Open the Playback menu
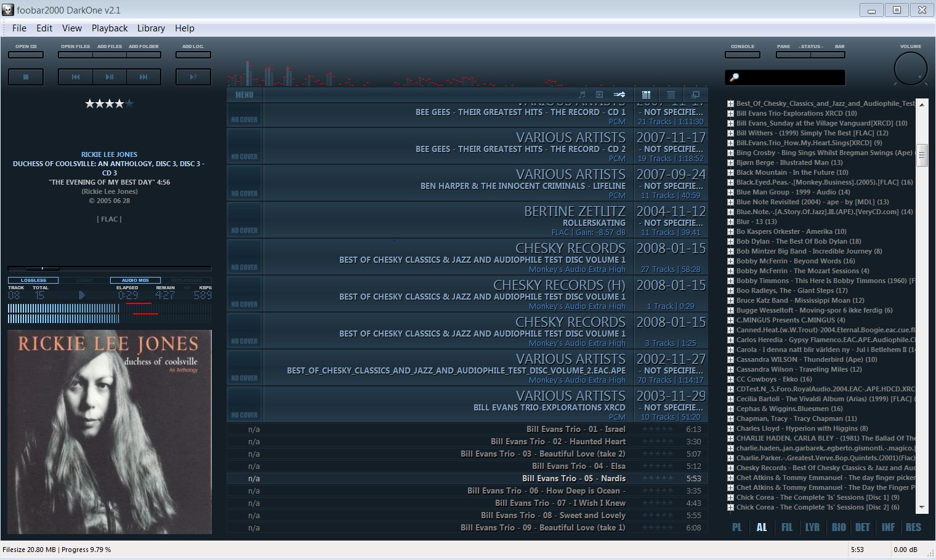This screenshot has height=560, width=936. coord(110,28)
